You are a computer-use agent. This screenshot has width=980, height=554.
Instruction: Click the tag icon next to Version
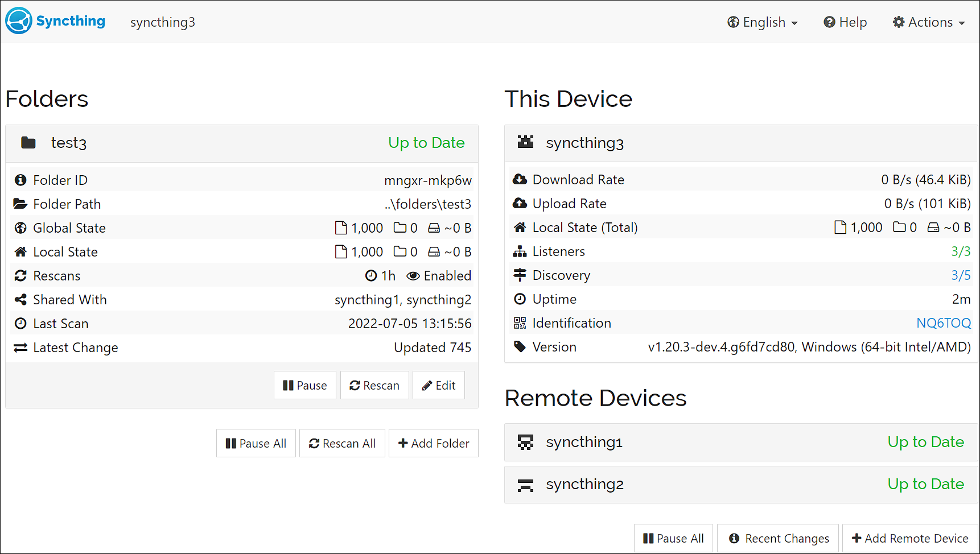(x=520, y=346)
